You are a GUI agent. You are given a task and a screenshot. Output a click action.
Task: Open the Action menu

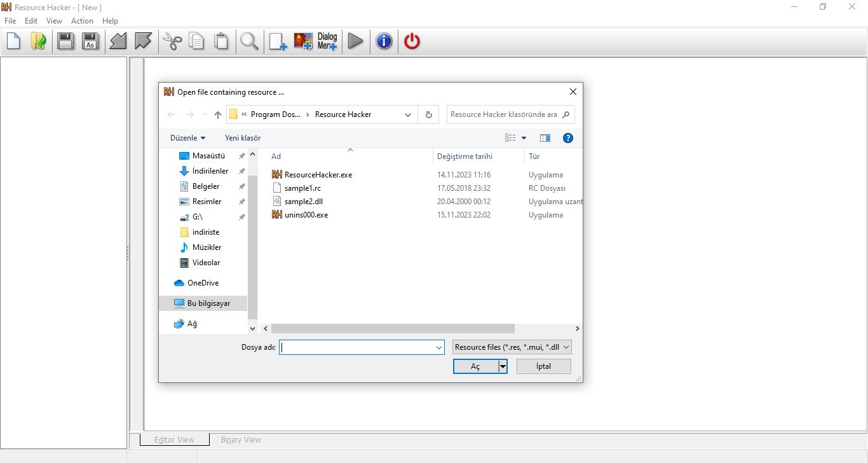click(82, 21)
